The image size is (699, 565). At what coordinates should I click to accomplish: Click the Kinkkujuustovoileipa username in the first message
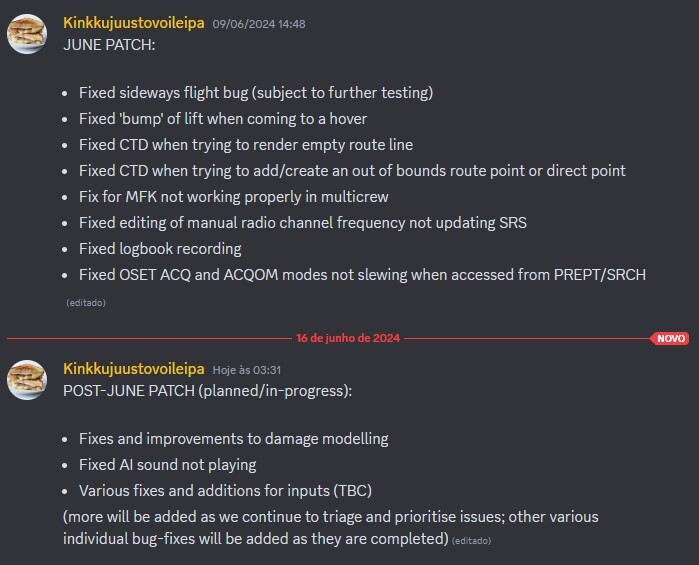point(134,23)
